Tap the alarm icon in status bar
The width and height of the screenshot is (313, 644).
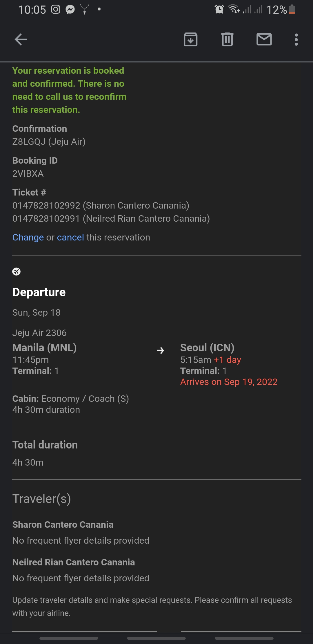[x=219, y=10]
